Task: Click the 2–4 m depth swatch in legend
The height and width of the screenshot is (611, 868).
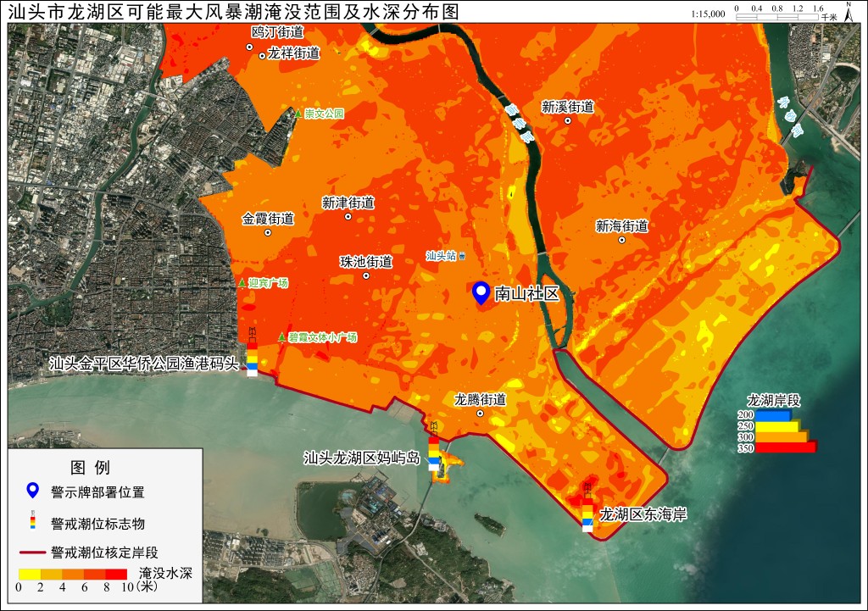Action: tap(51, 574)
